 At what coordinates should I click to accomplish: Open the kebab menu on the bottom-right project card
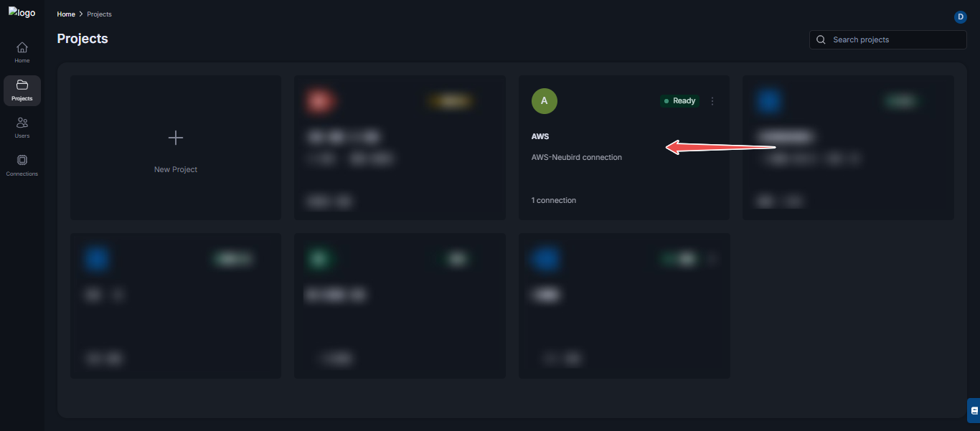click(x=712, y=259)
